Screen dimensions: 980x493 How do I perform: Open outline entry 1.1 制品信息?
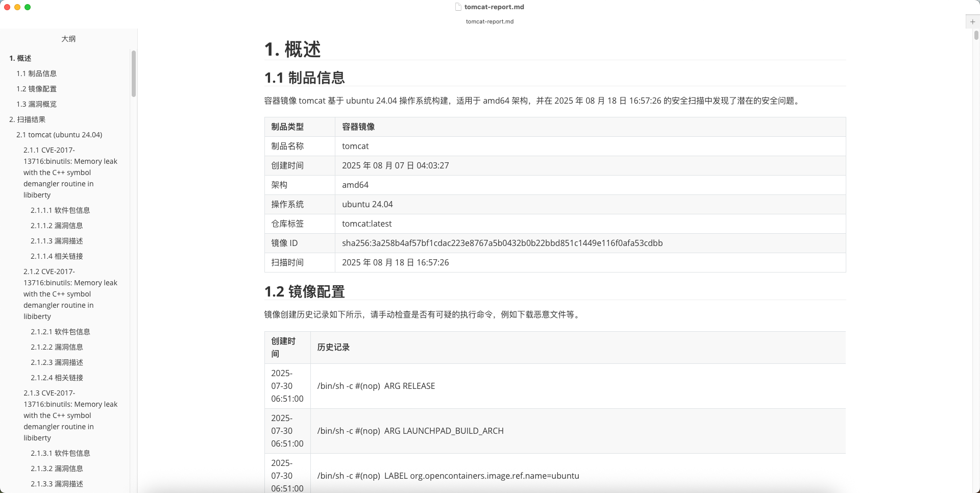pos(36,73)
